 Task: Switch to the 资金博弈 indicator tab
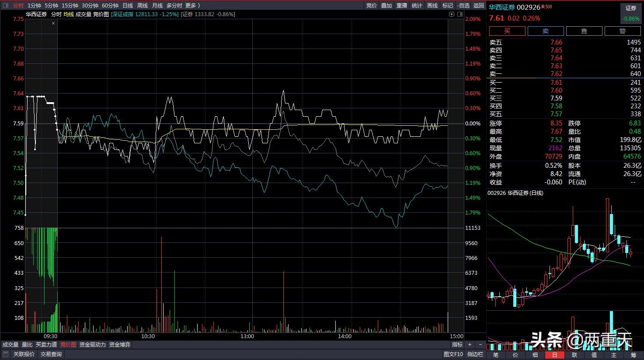120,345
